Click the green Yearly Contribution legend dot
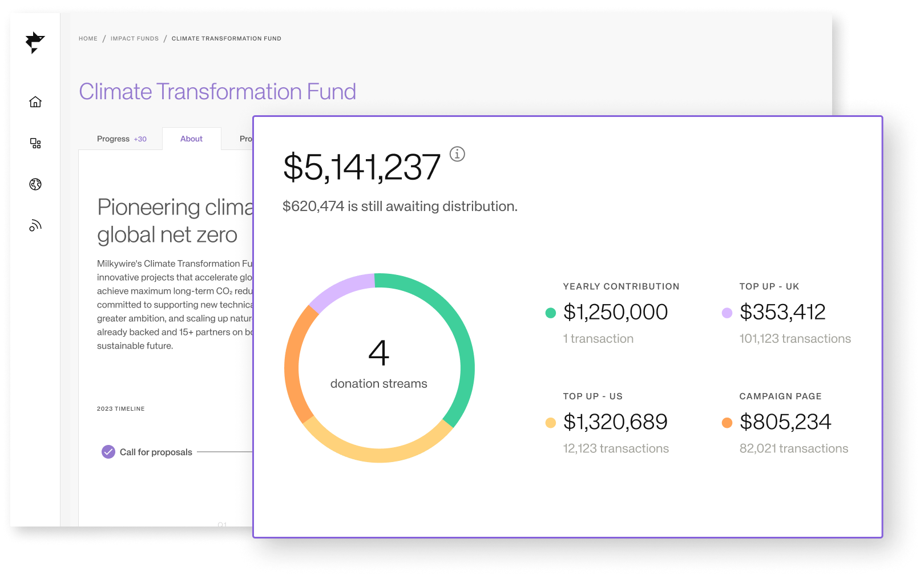The height and width of the screenshot is (579, 924). [550, 313]
